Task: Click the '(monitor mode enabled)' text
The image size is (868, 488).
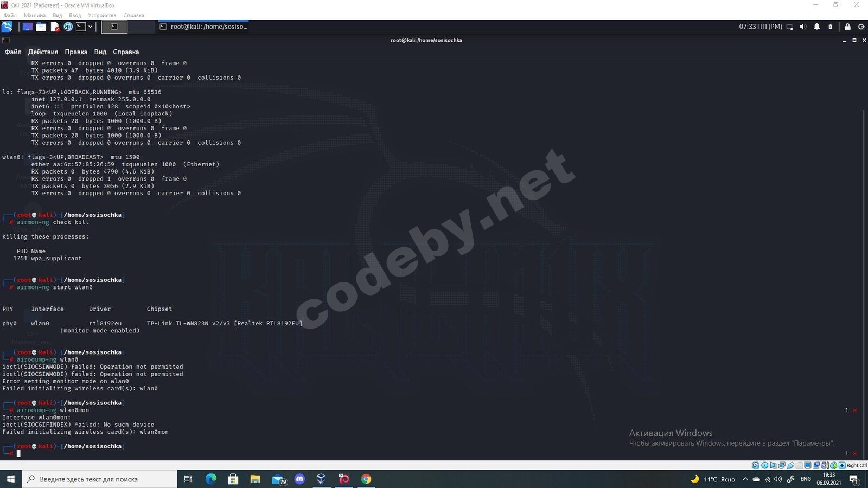Action: 100,331
